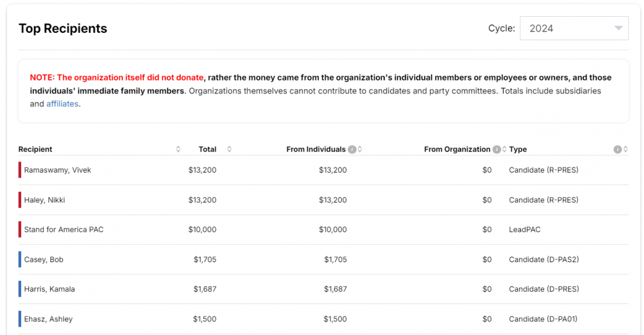Sort by From Individuals arrows

coord(360,149)
